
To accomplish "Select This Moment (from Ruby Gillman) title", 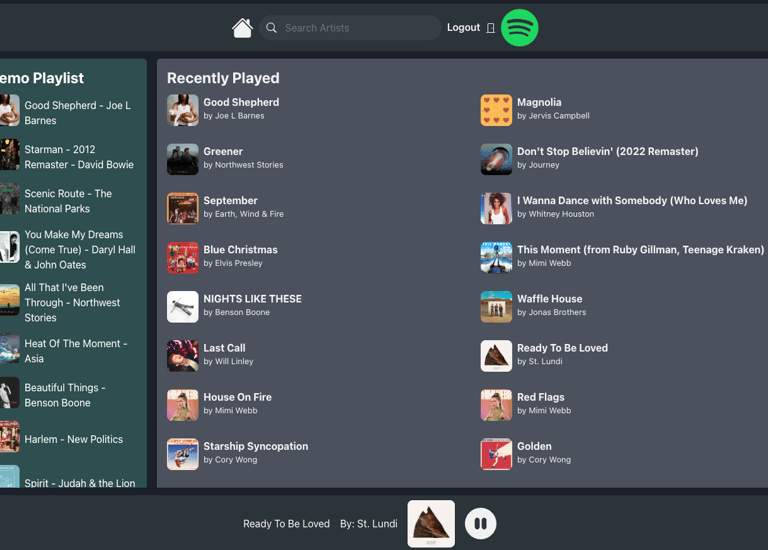I will pyautogui.click(x=641, y=250).
